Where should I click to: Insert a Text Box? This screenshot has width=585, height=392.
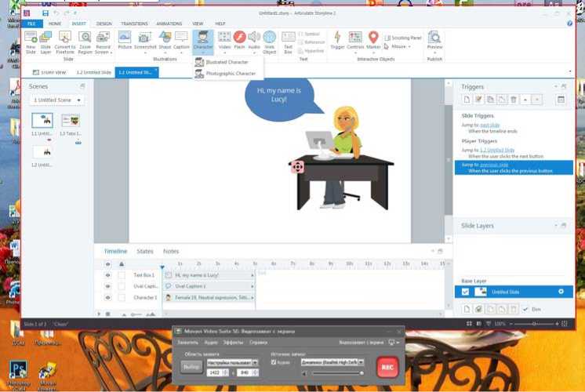[288, 42]
